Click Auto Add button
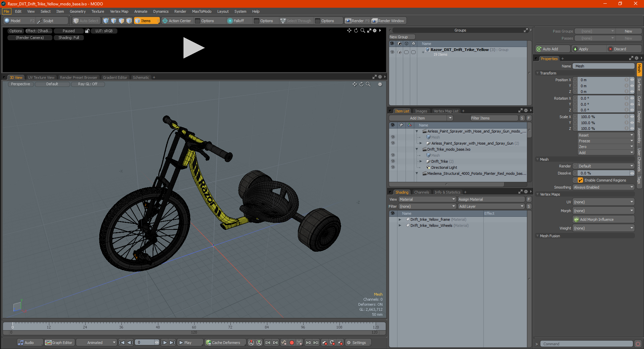 553,49
